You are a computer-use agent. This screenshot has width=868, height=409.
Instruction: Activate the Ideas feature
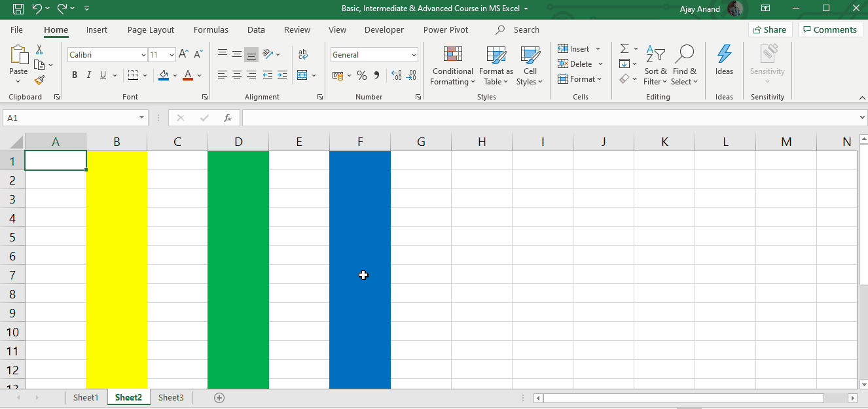(x=724, y=62)
